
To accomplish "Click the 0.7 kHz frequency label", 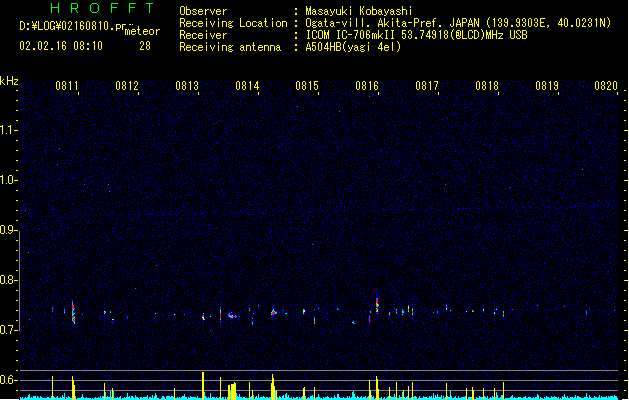I will tap(8, 330).
